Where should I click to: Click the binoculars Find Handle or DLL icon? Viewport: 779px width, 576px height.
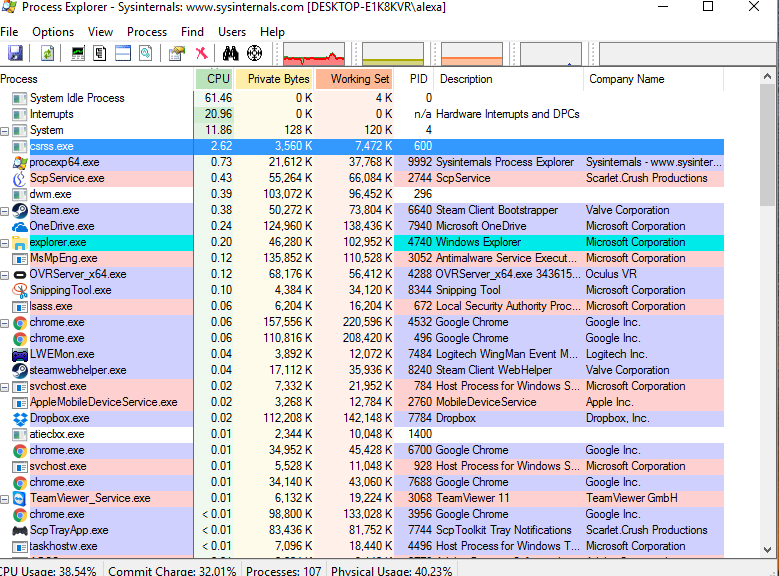pos(230,53)
